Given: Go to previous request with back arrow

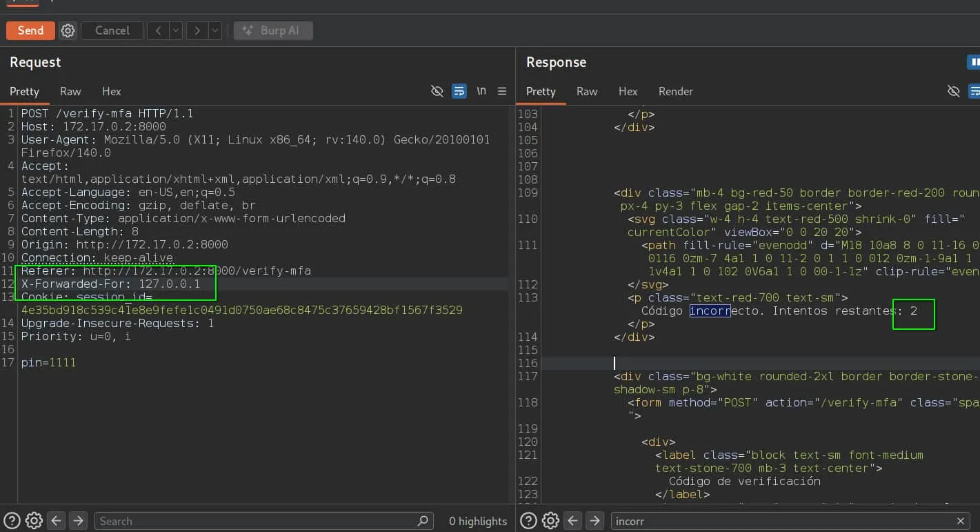Looking at the screenshot, I should click(x=159, y=30).
